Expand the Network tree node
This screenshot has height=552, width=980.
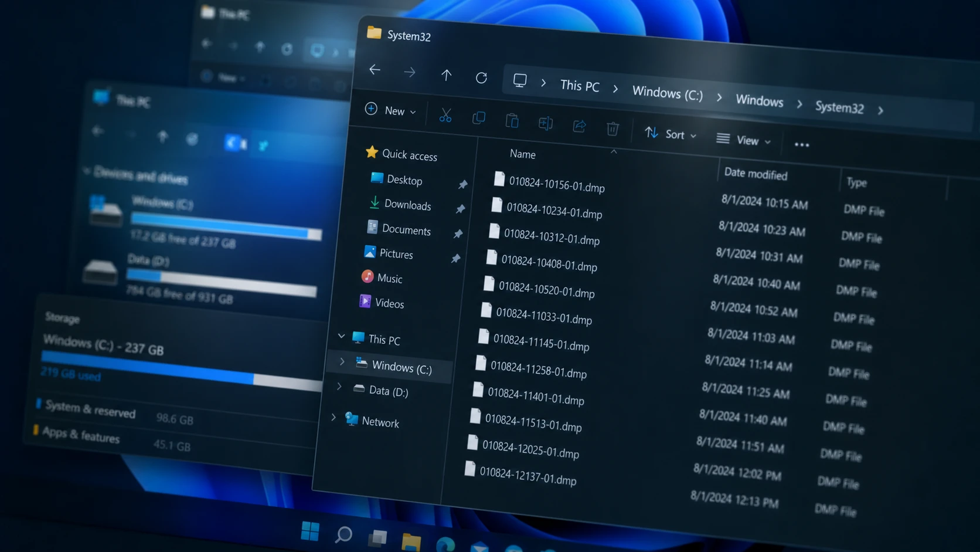click(x=334, y=418)
